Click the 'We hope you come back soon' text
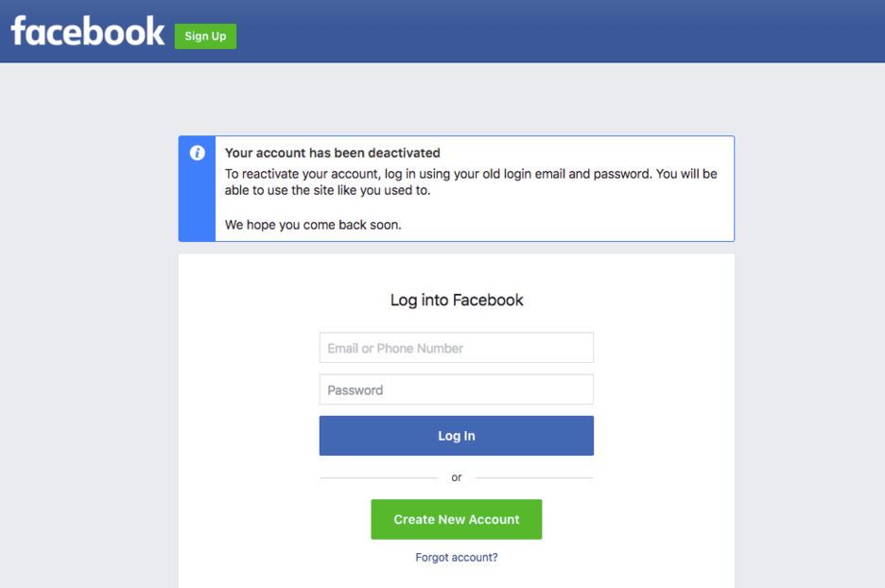 [x=313, y=225]
